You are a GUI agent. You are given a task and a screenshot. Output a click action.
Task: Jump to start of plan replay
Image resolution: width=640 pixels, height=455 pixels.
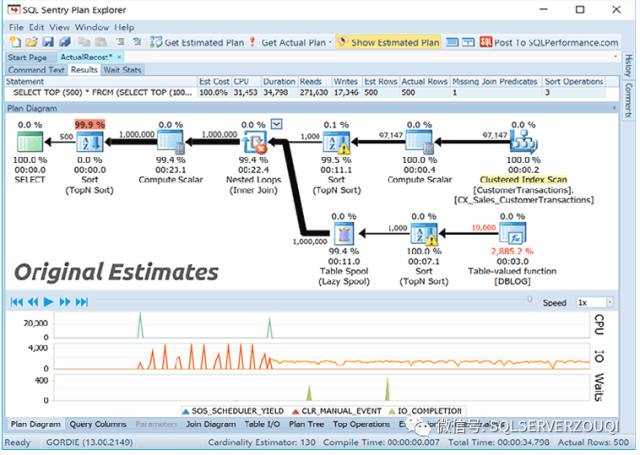tap(16, 302)
